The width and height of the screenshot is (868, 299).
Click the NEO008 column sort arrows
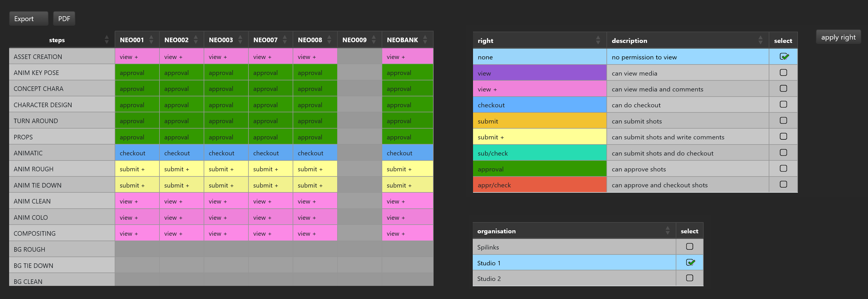coord(329,40)
